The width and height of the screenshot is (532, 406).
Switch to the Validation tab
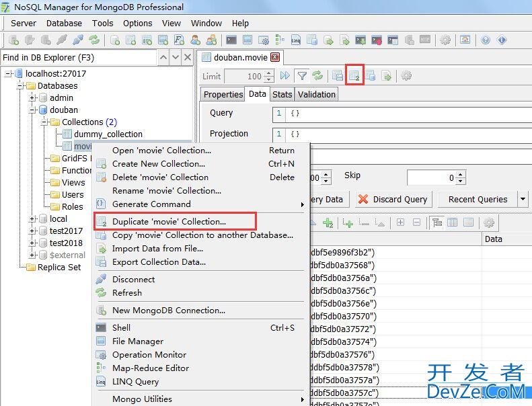click(x=316, y=94)
